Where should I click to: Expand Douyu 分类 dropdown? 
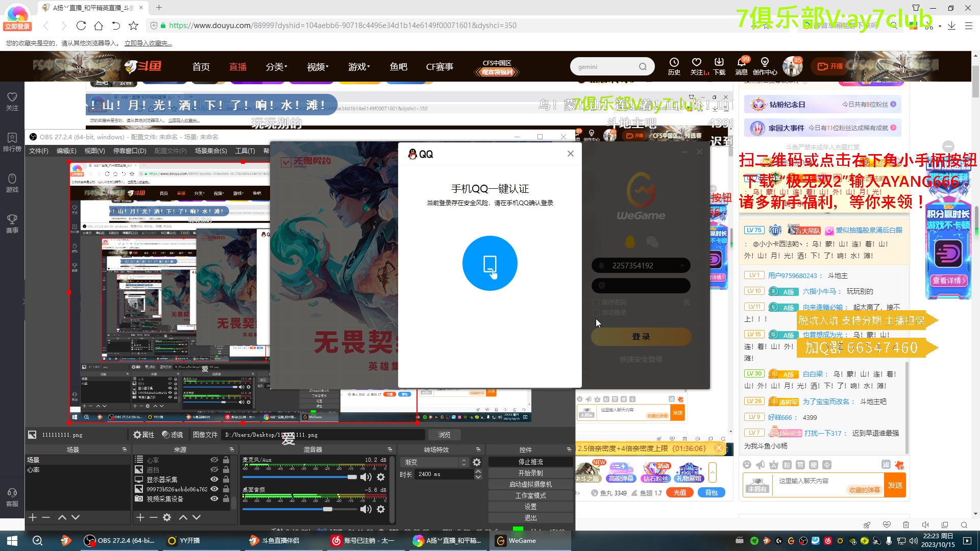point(276,67)
